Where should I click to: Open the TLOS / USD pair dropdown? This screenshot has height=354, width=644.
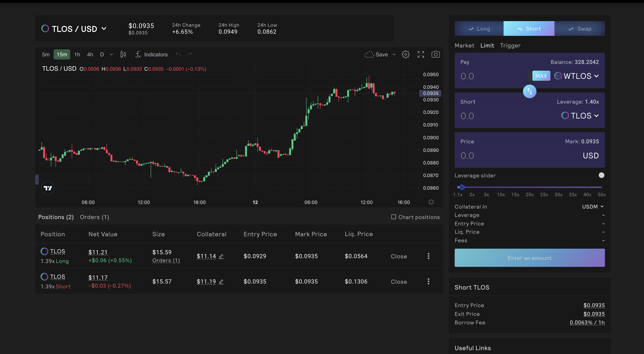pyautogui.click(x=74, y=29)
